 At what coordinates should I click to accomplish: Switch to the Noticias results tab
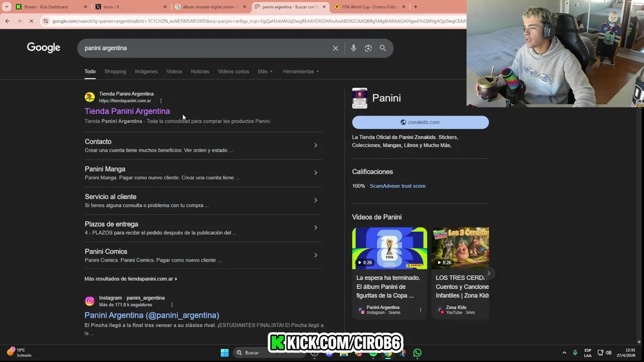(x=200, y=71)
